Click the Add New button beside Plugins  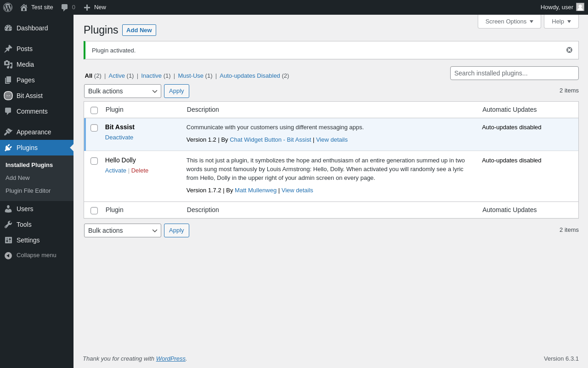click(139, 30)
